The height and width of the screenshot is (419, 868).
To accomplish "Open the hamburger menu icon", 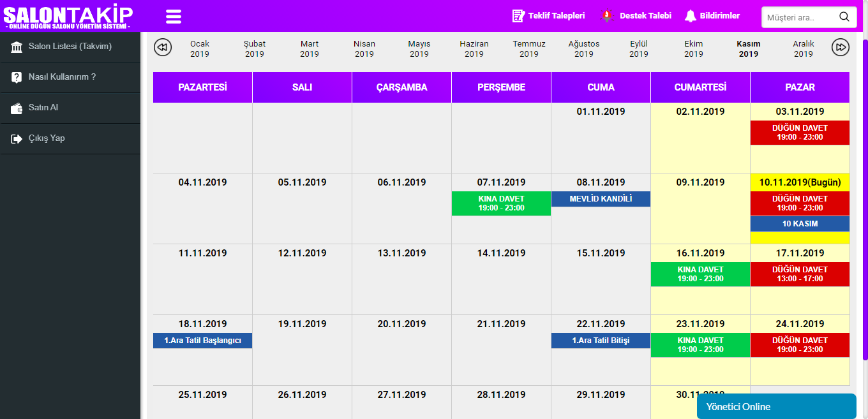I will pyautogui.click(x=174, y=17).
